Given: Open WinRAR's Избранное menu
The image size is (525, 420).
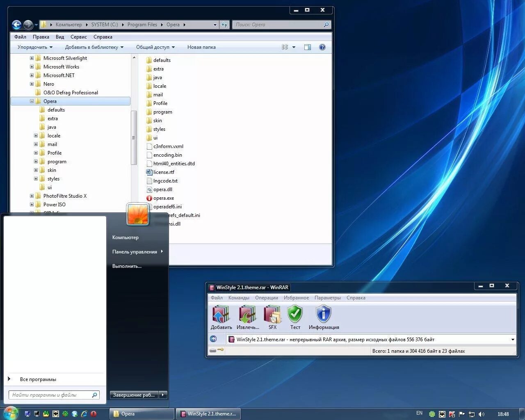Looking at the screenshot, I should 296,298.
